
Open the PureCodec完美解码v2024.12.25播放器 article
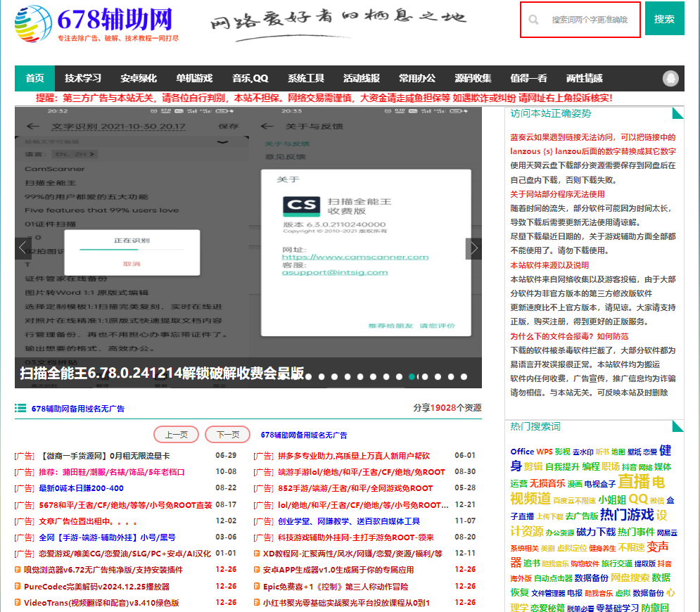coord(96,586)
